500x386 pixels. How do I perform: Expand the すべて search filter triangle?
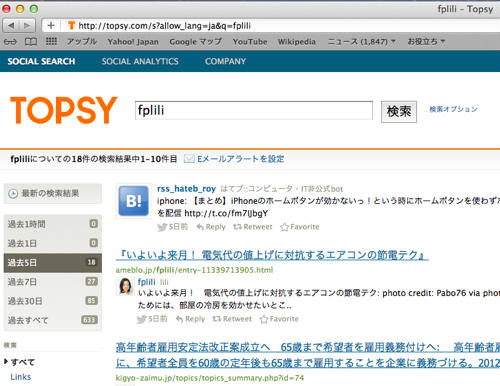6,361
